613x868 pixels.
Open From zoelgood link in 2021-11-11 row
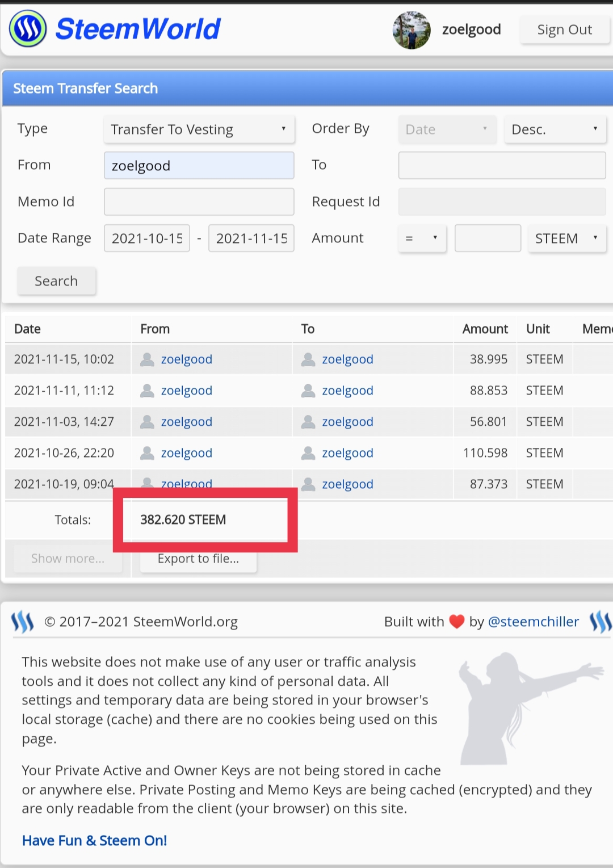[x=187, y=391]
